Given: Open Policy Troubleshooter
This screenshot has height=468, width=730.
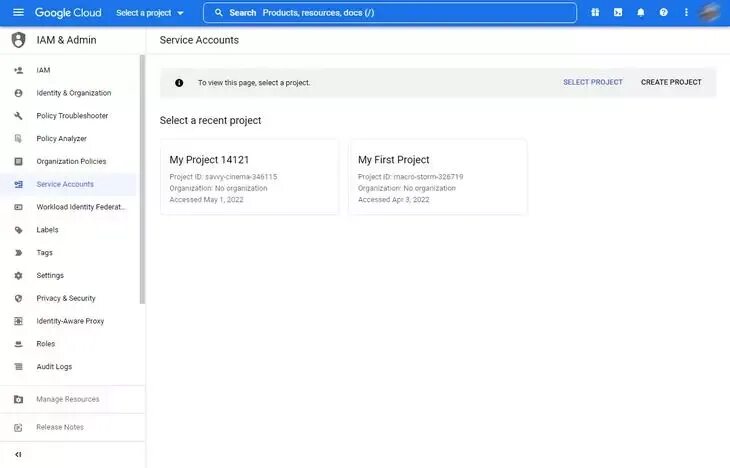Looking at the screenshot, I should [x=72, y=116].
